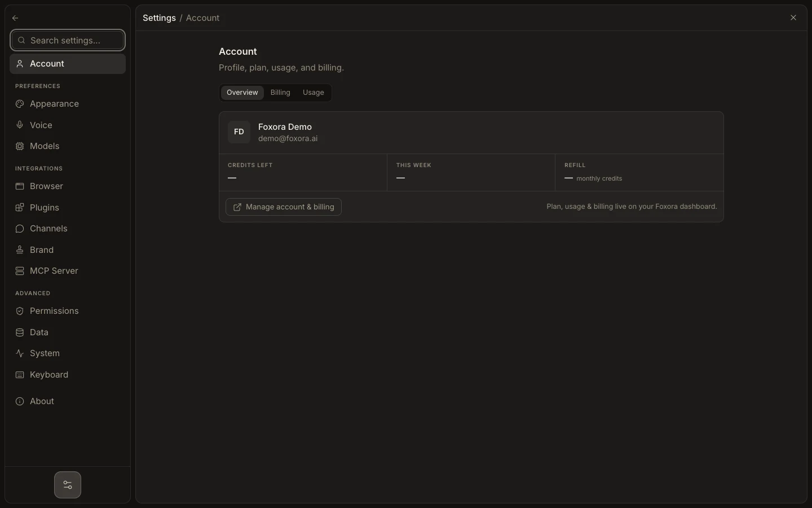The image size is (812, 508).
Task: Select Browser under Integrations
Action: [x=68, y=186]
